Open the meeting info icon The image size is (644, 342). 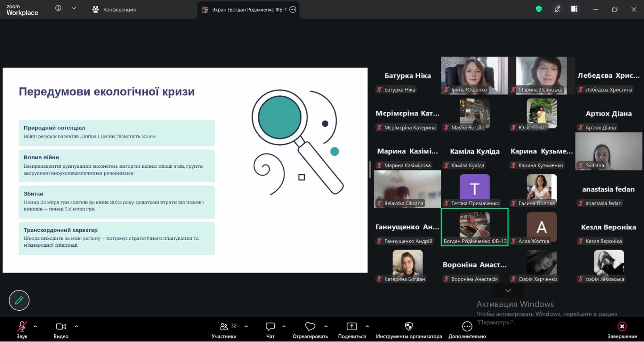pos(58,8)
